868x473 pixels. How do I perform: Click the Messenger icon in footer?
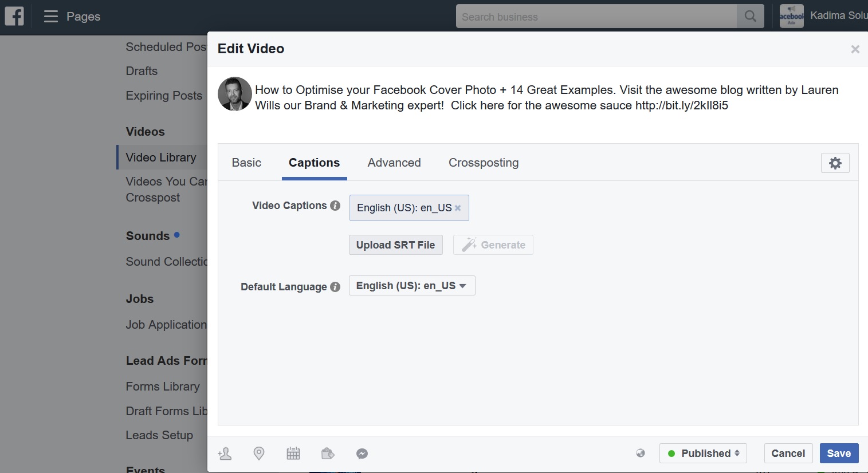[362, 454]
